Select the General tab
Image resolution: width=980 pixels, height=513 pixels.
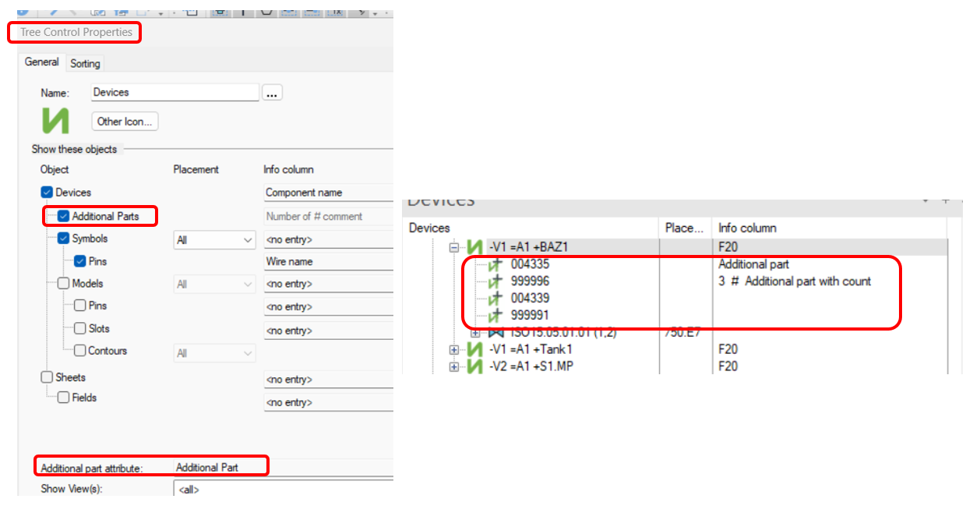(x=41, y=62)
